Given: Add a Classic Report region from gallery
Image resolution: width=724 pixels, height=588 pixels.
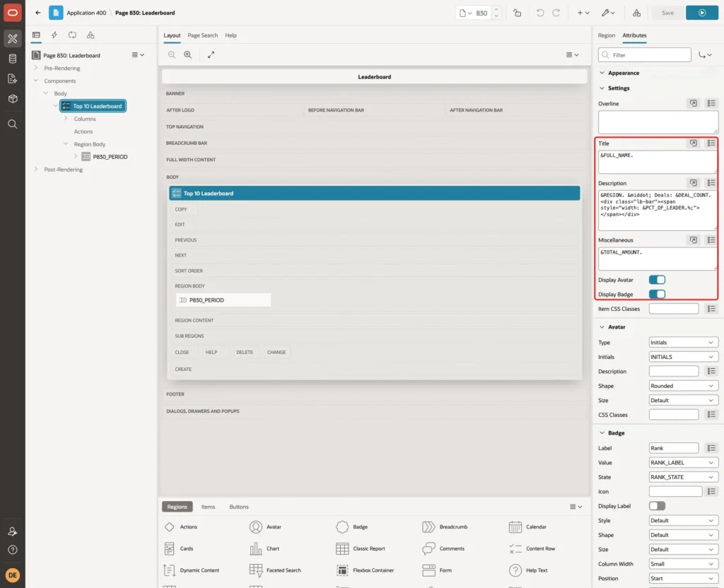Looking at the screenshot, I should [361, 548].
